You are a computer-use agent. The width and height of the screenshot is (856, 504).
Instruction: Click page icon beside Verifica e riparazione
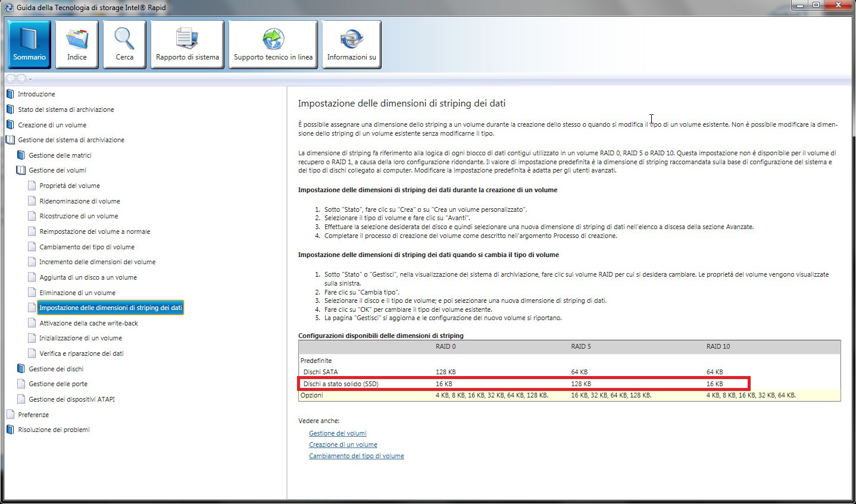coord(32,353)
